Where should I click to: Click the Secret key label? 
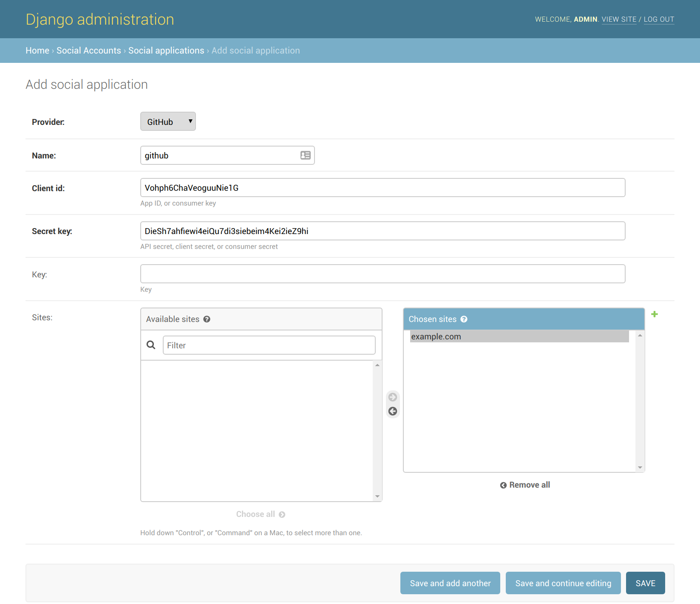pos(52,231)
